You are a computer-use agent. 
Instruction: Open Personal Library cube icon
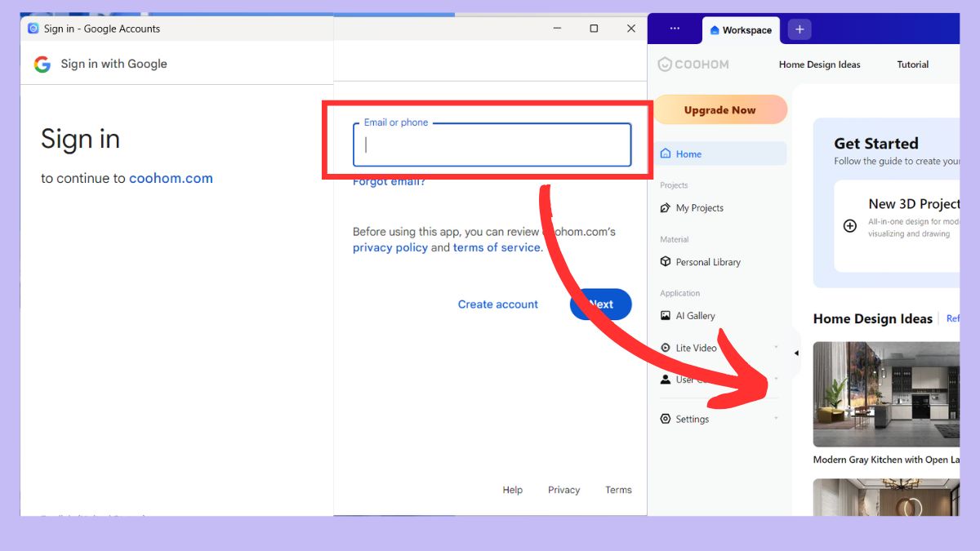666,262
